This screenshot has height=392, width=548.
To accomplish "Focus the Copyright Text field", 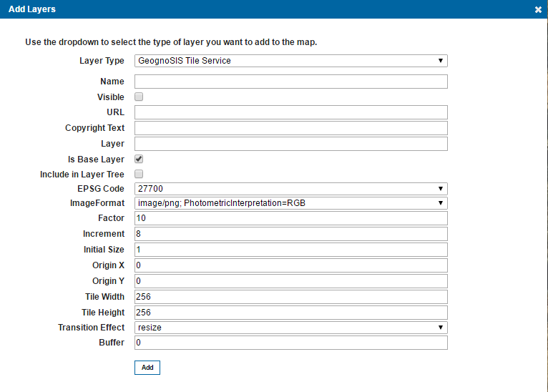I will click(x=290, y=128).
